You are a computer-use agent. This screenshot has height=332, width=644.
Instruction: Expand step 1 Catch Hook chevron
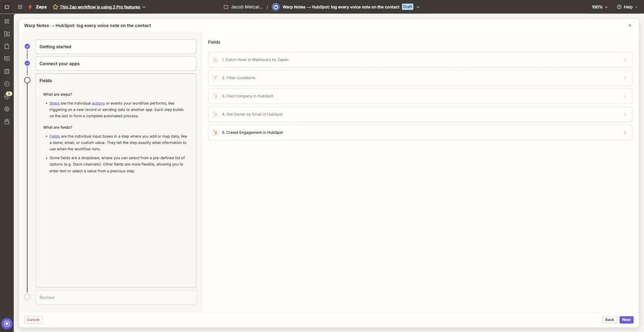(x=625, y=60)
